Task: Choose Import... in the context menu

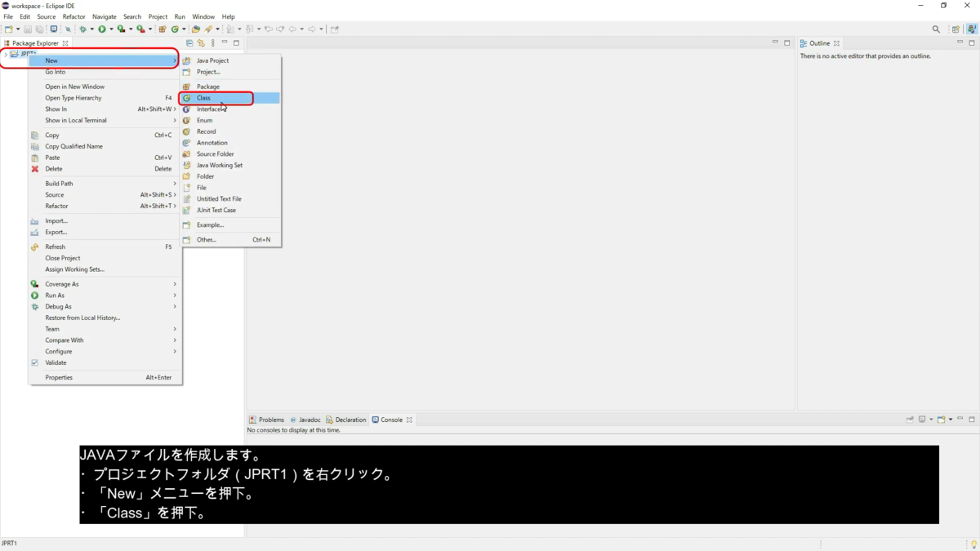Action: point(105,220)
